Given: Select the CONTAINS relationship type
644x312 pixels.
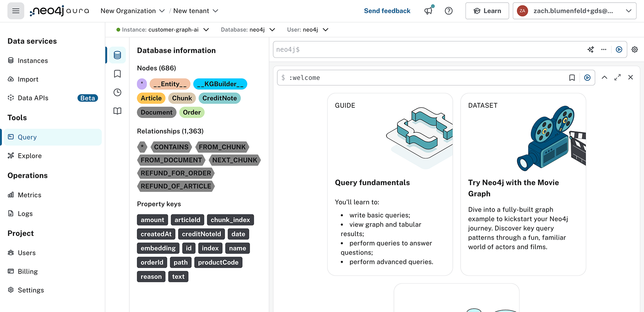Looking at the screenshot, I should [x=171, y=147].
